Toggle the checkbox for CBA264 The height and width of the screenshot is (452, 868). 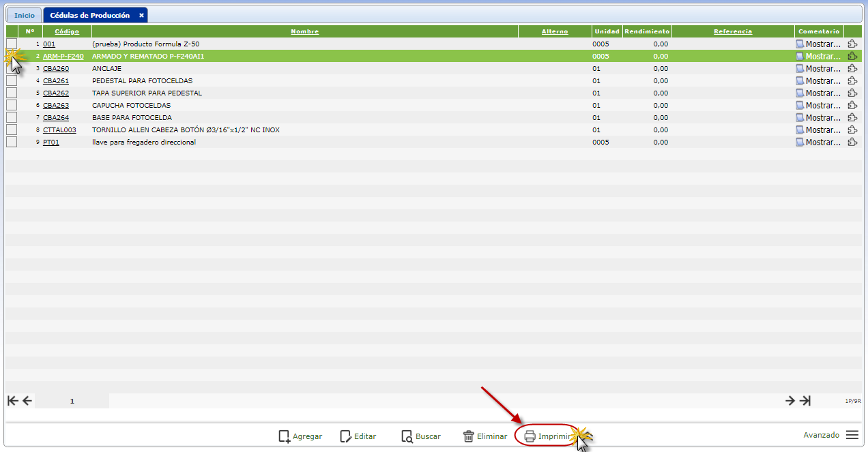[12, 117]
